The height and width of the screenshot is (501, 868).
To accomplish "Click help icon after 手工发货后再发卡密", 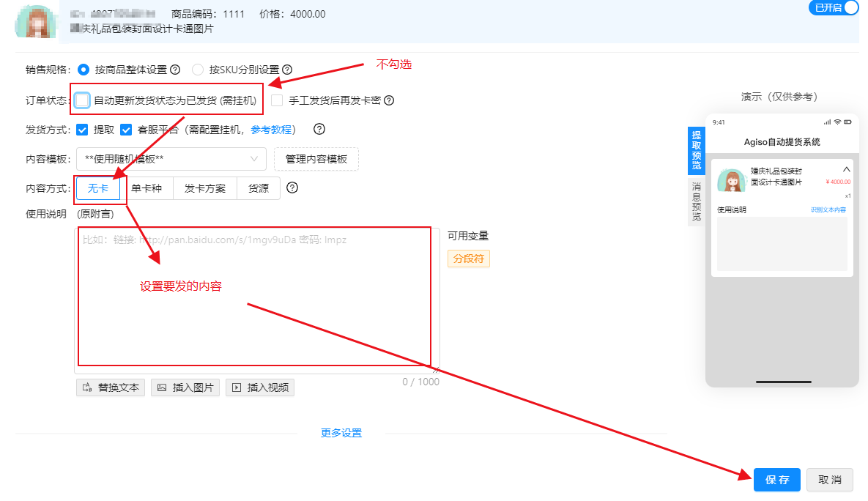I will [x=389, y=100].
